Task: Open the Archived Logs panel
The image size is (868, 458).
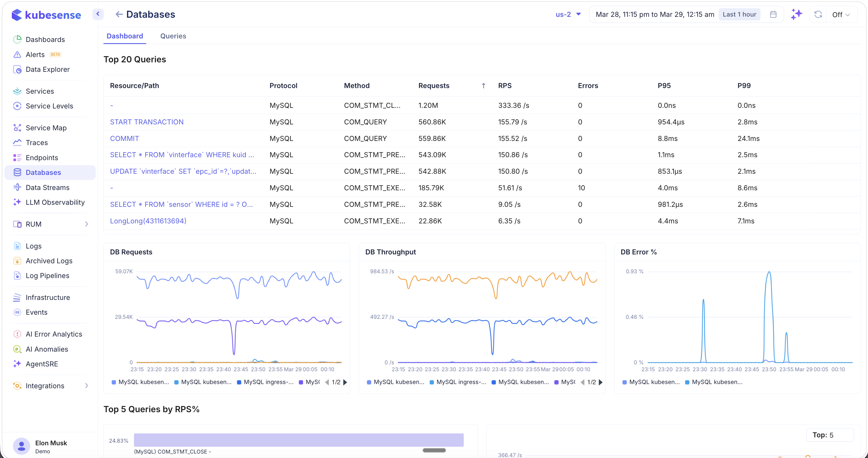Action: (49, 261)
